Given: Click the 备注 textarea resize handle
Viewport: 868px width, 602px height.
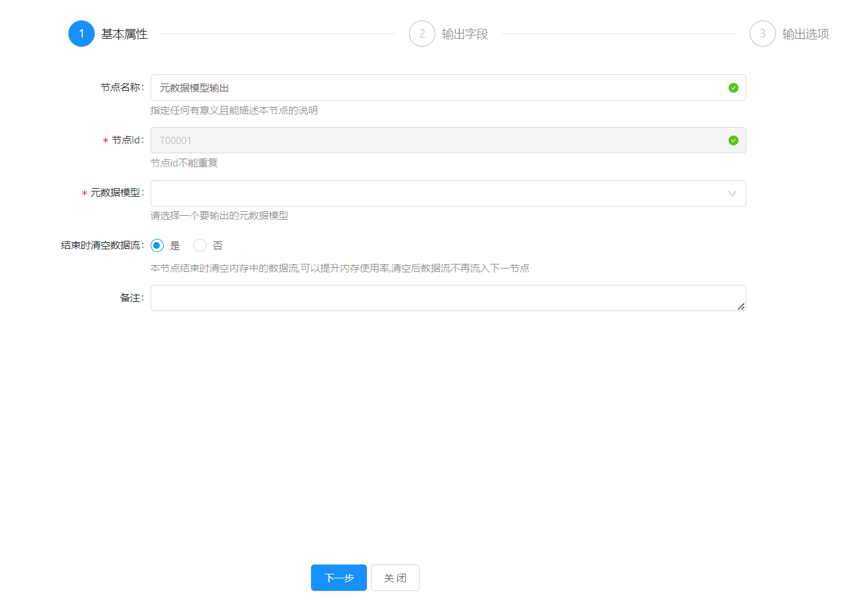Looking at the screenshot, I should [x=741, y=306].
